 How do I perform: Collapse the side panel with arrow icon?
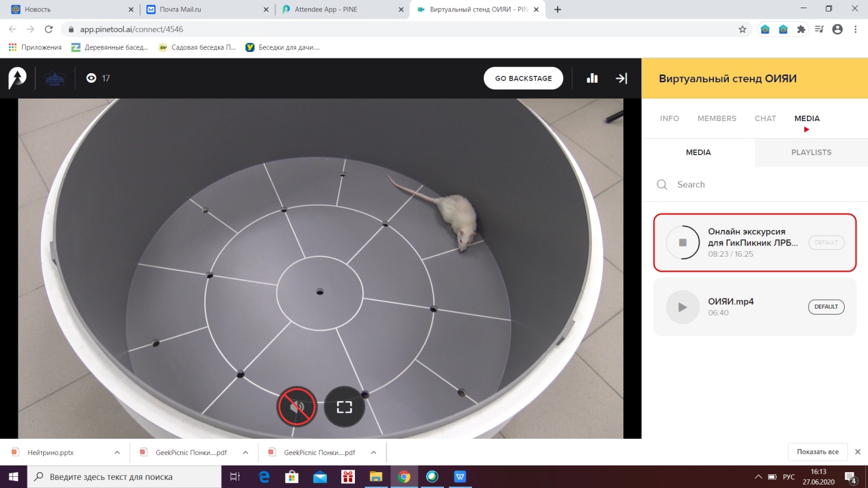click(x=621, y=79)
